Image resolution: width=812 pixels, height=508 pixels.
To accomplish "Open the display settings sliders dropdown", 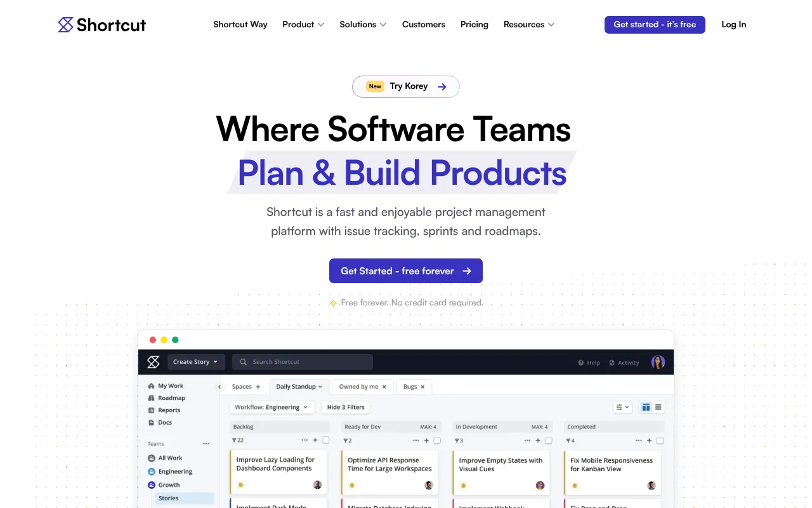I will tap(622, 407).
